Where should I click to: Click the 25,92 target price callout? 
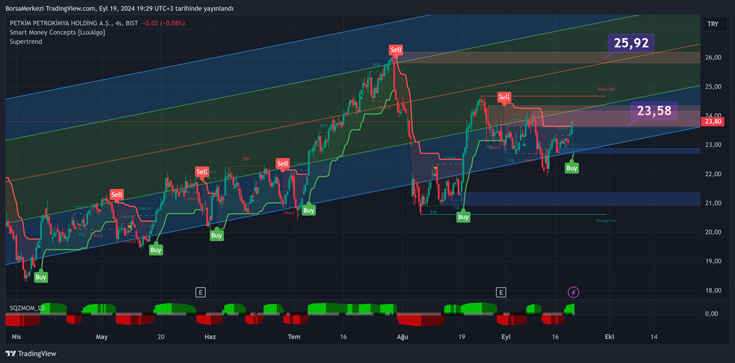pos(631,43)
